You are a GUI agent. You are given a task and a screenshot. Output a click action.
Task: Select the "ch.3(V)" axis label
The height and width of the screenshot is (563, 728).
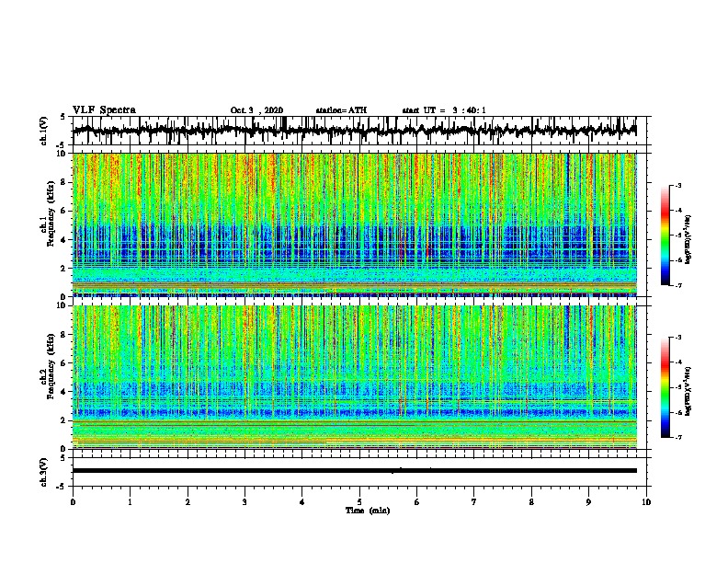pyautogui.click(x=44, y=472)
